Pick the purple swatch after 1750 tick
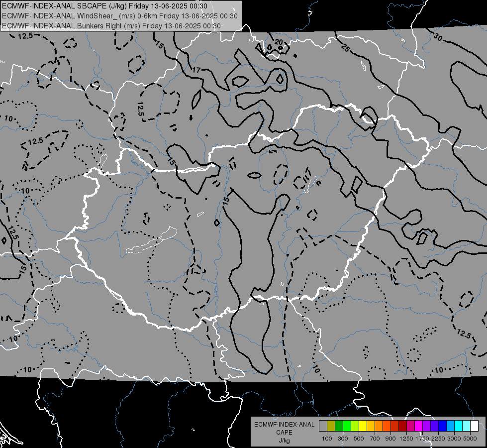 [427, 426]
